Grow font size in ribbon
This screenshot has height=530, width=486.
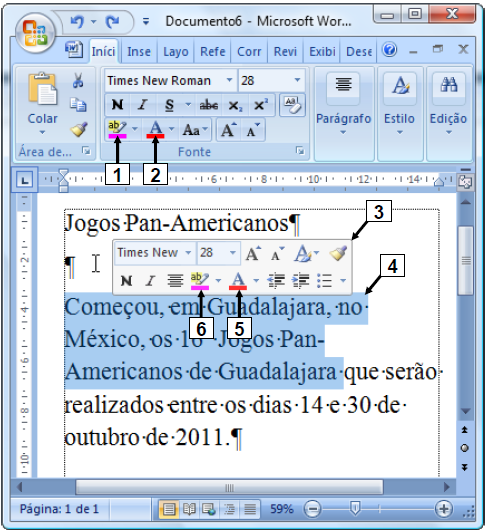pyautogui.click(x=228, y=129)
